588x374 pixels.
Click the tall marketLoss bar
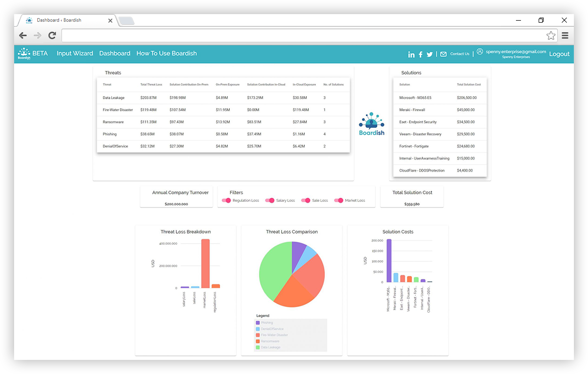(x=206, y=263)
